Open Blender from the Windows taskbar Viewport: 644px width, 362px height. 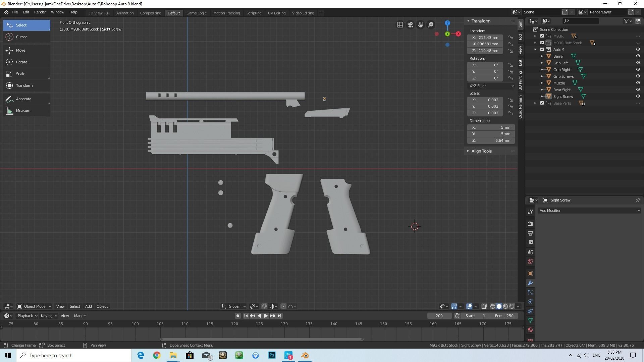305,355
